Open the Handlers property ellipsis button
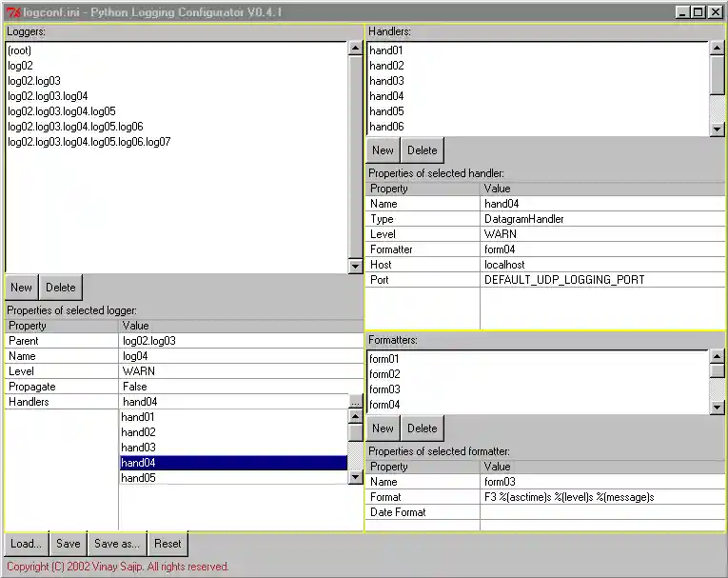 355,402
